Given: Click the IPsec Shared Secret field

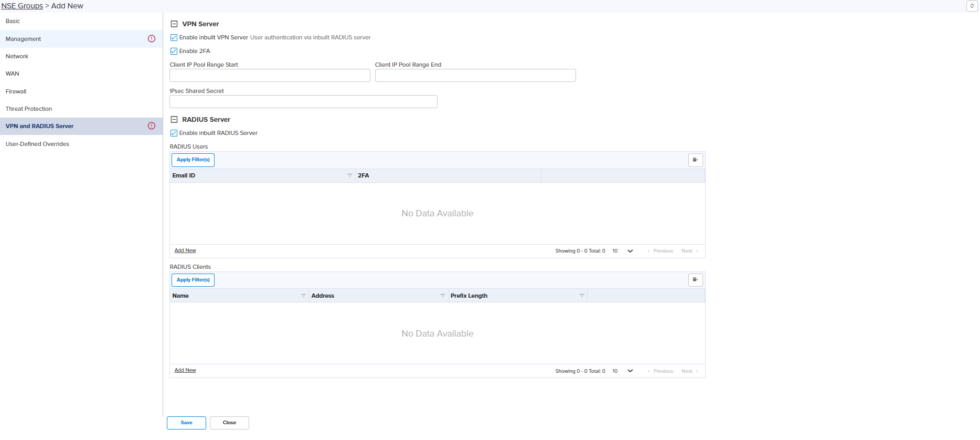Looking at the screenshot, I should click(303, 102).
